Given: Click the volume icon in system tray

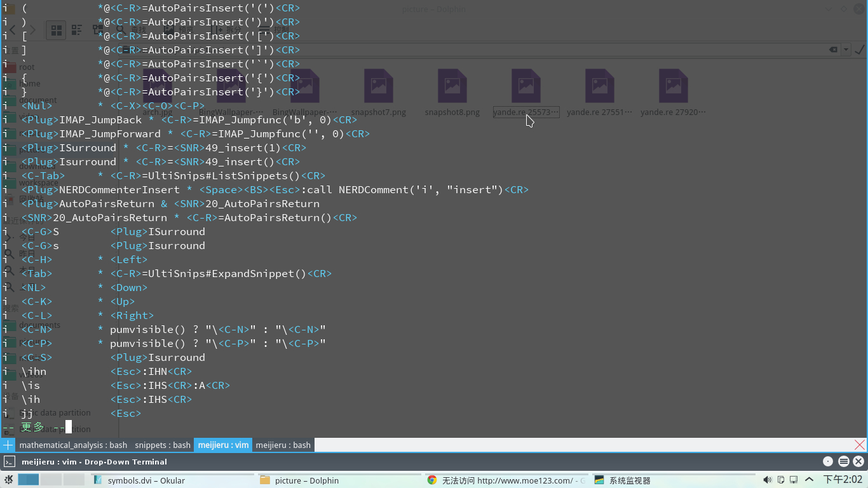Looking at the screenshot, I should [x=767, y=480].
